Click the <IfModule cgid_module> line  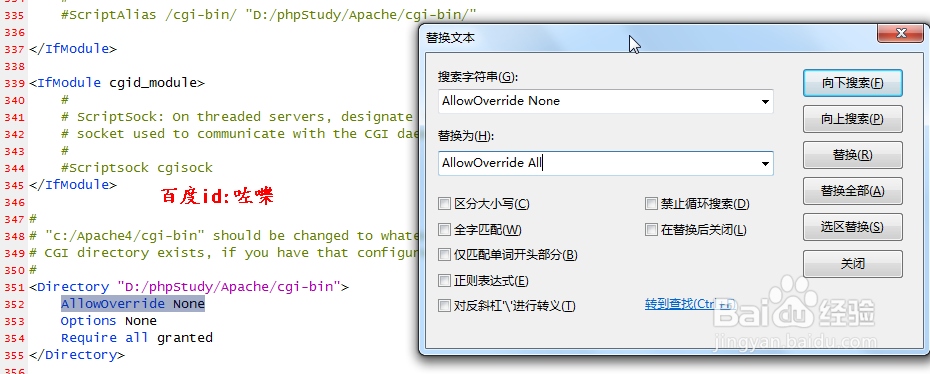click(x=117, y=83)
